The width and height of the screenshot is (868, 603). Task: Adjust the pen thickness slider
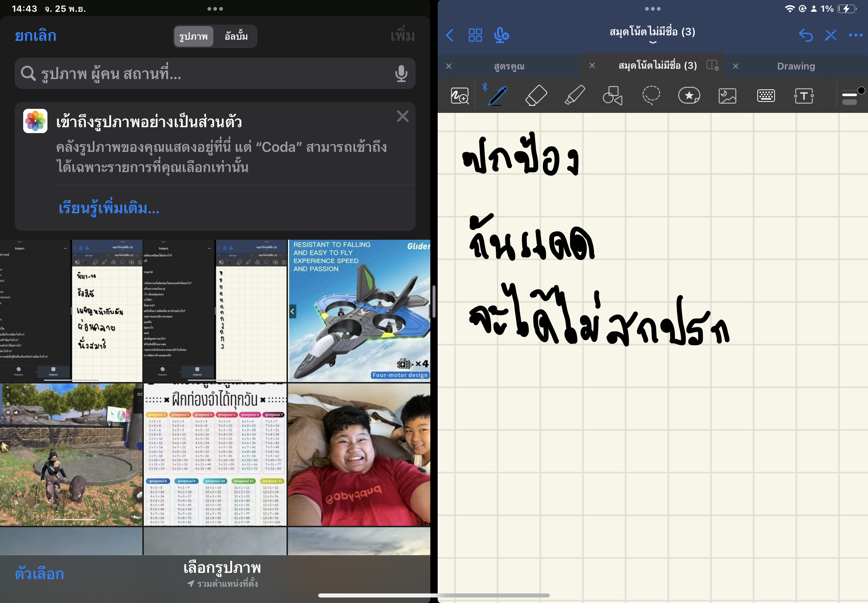851,96
